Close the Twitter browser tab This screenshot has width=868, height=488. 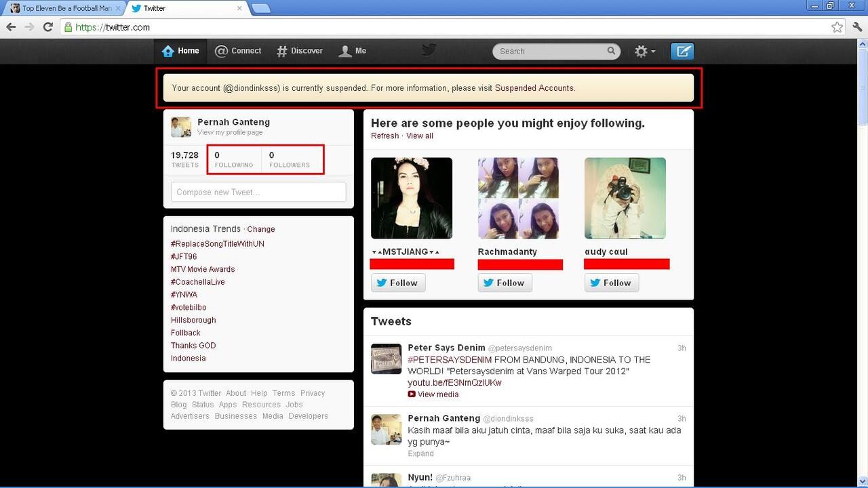tap(239, 8)
